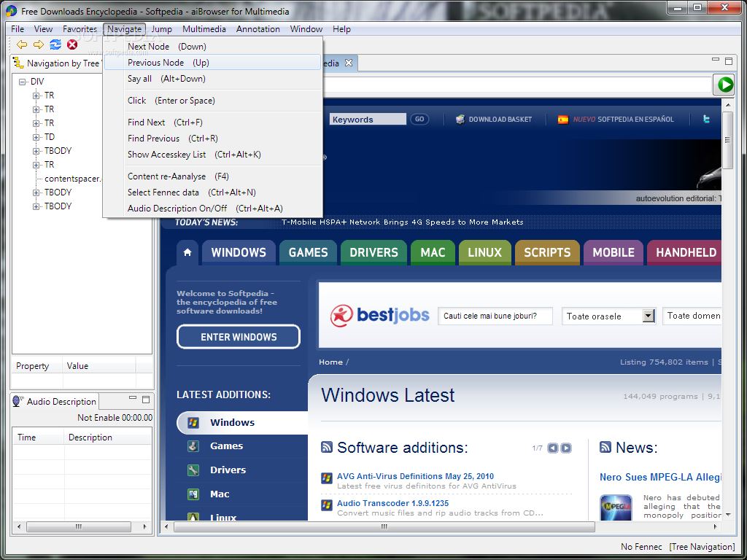Viewport: 747px width, 560px height.
Task: Click the GO search button
Action: (x=419, y=120)
